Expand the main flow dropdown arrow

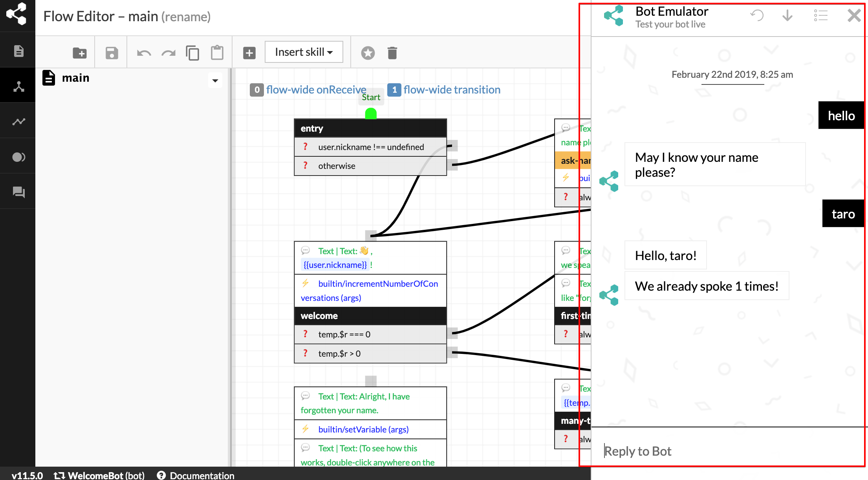point(215,80)
